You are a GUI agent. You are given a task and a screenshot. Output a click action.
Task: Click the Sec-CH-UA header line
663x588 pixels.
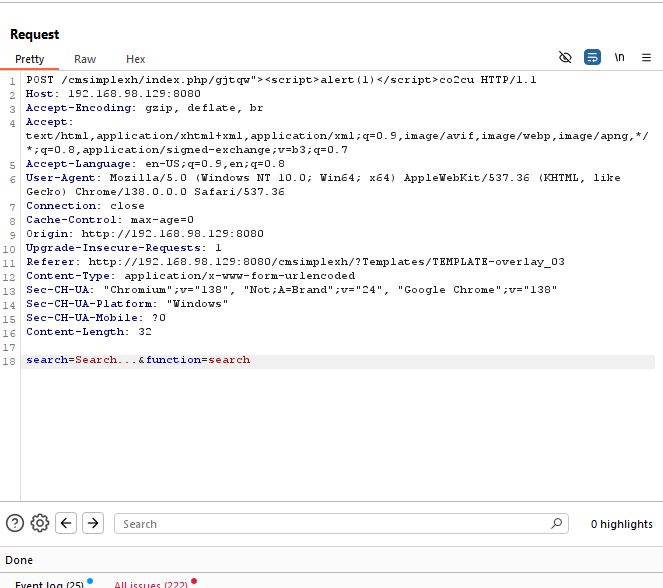[291, 290]
